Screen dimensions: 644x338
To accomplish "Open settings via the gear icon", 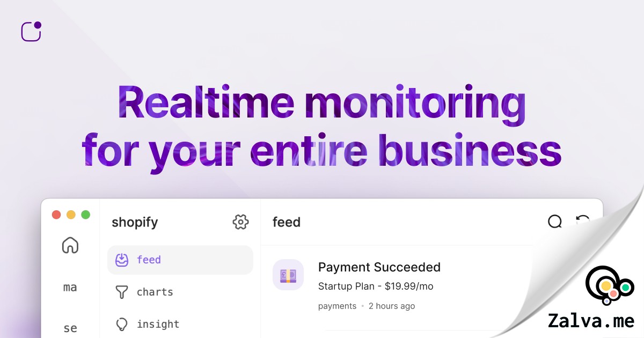I will 240,222.
